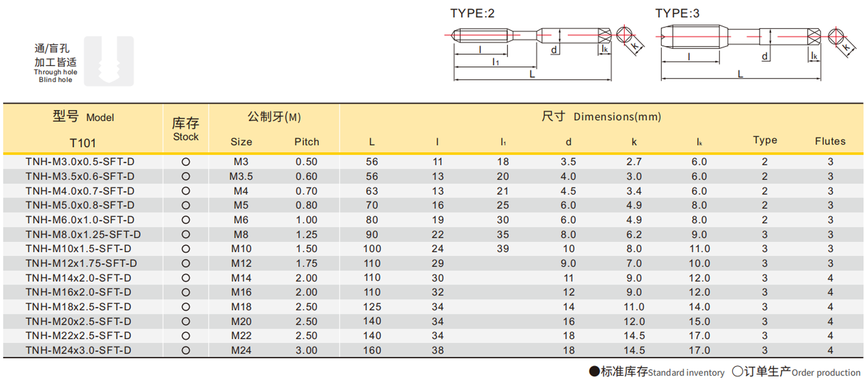
Task: Click the Size column header
Action: click(241, 142)
